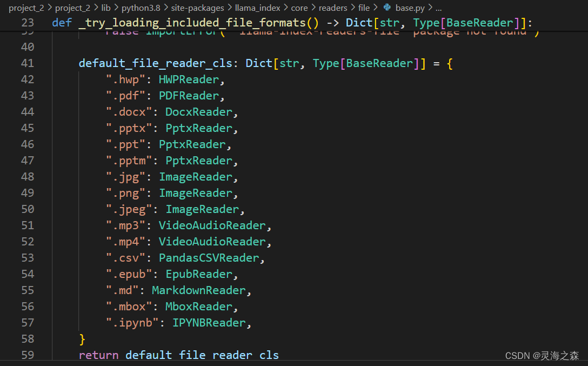This screenshot has width=588, height=366.
Task: Click PandasCSVReader on the .csv line
Action: pos(209,257)
